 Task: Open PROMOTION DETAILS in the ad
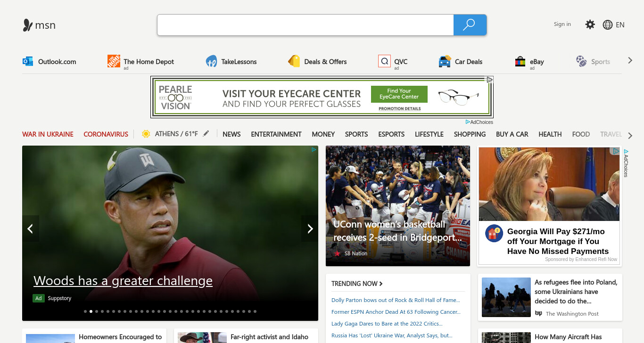point(400,108)
